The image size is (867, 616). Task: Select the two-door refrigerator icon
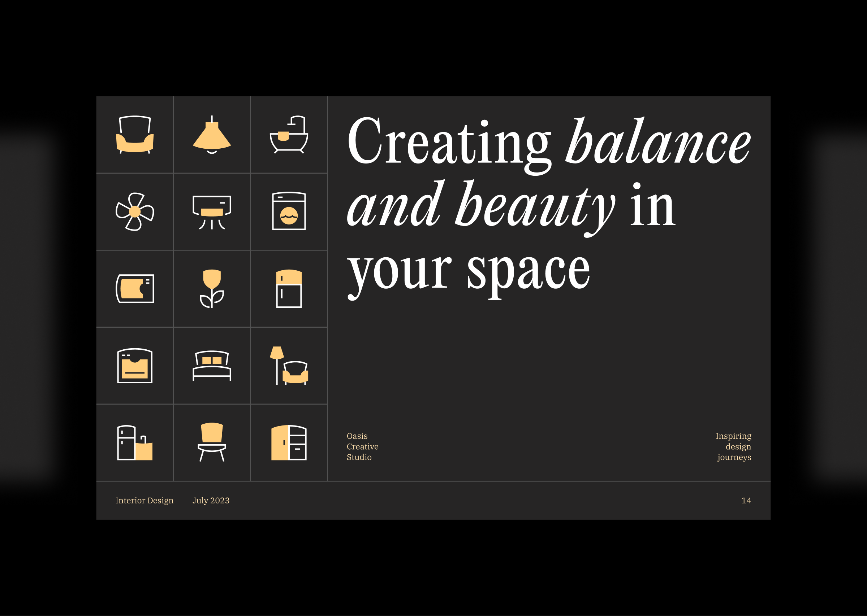tap(289, 289)
